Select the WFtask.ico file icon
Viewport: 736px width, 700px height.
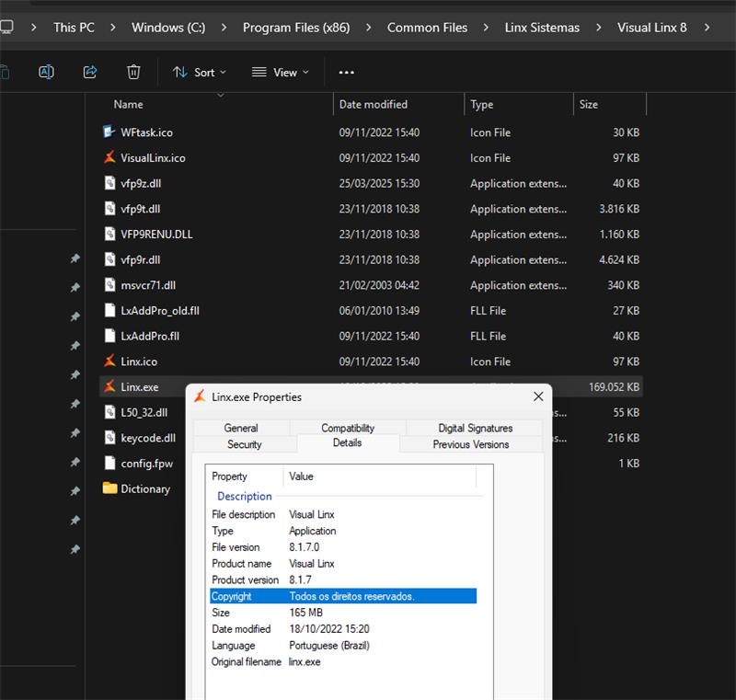point(110,132)
